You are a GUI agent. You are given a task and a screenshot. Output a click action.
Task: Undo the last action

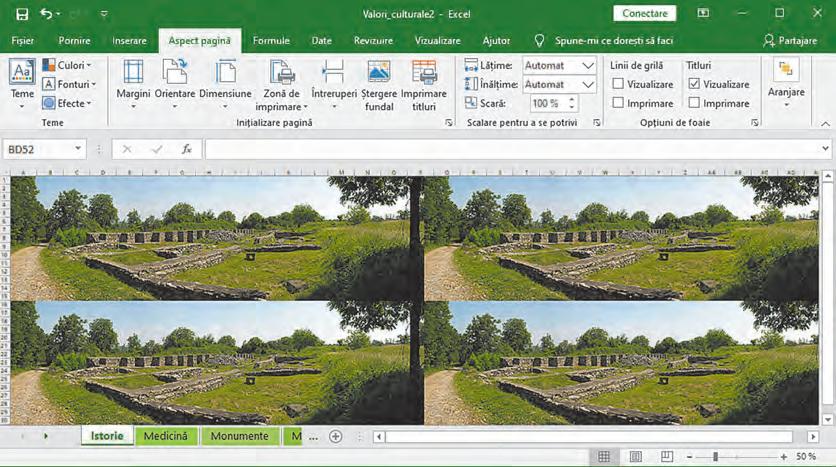(x=46, y=14)
